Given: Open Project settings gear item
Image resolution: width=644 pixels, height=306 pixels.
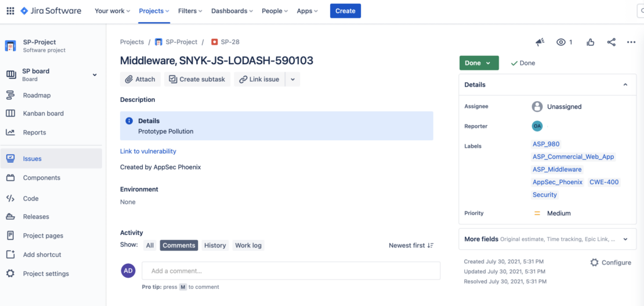Looking at the screenshot, I should coord(45,273).
